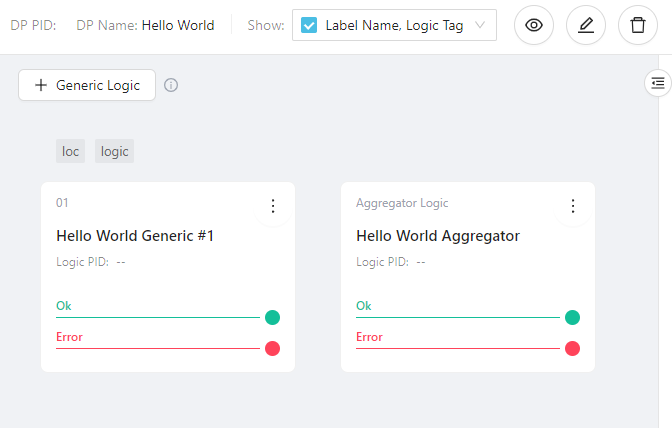
Task: Click the pencil edit icon button
Action: [586, 25]
